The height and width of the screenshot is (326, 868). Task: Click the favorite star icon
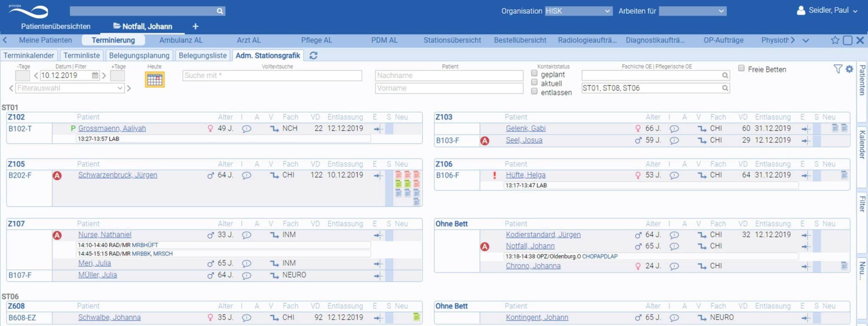[835, 40]
